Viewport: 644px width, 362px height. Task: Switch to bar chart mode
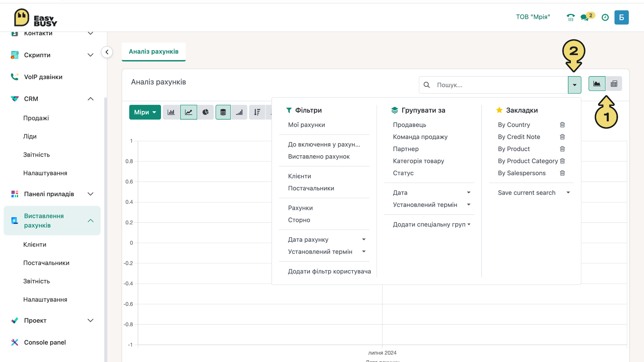pos(171,112)
